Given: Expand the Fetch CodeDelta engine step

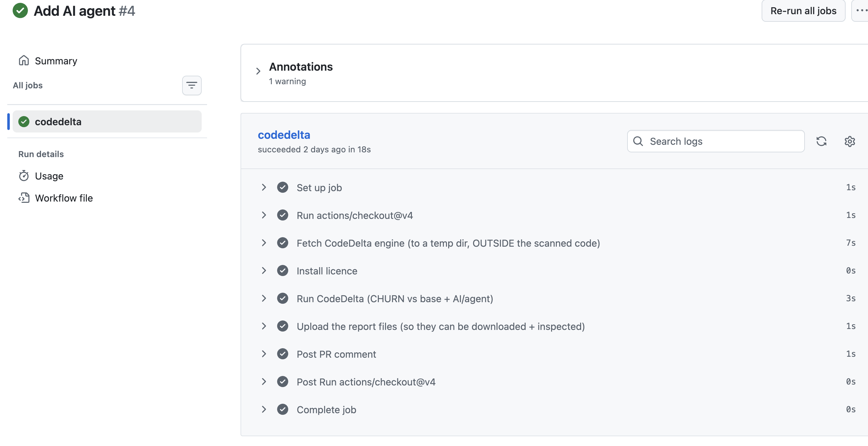Looking at the screenshot, I should click(x=264, y=243).
